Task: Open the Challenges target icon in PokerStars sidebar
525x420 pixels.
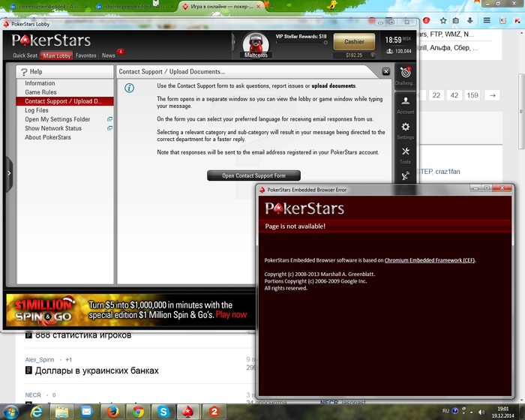Action: coord(406,72)
